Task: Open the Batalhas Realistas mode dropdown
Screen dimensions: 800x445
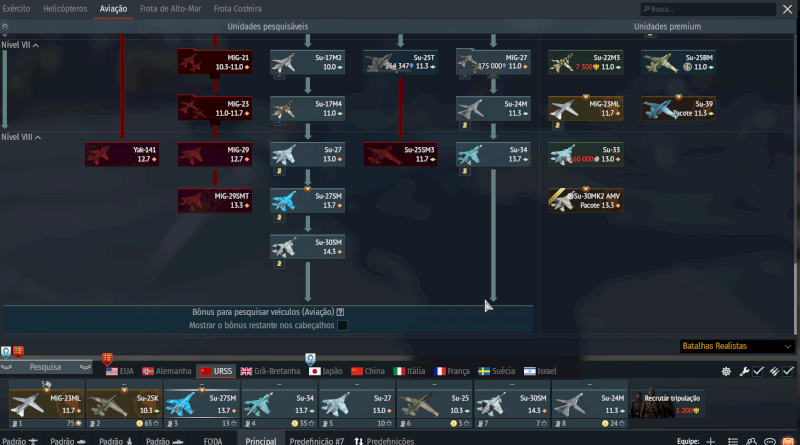Action: [737, 346]
